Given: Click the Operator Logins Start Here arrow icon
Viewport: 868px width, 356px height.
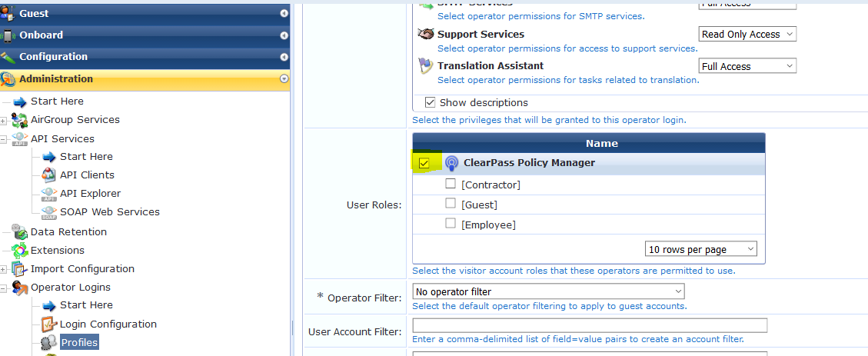Looking at the screenshot, I should tap(49, 305).
